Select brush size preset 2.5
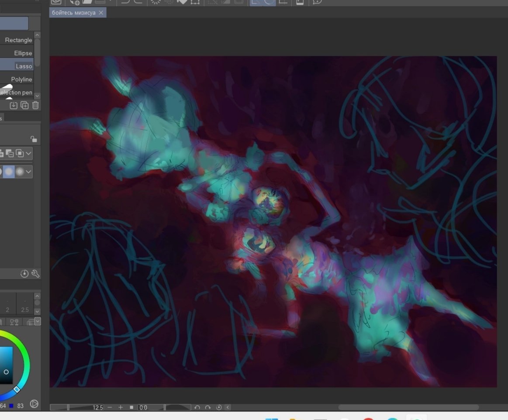Image resolution: width=508 pixels, height=420 pixels. point(25,304)
